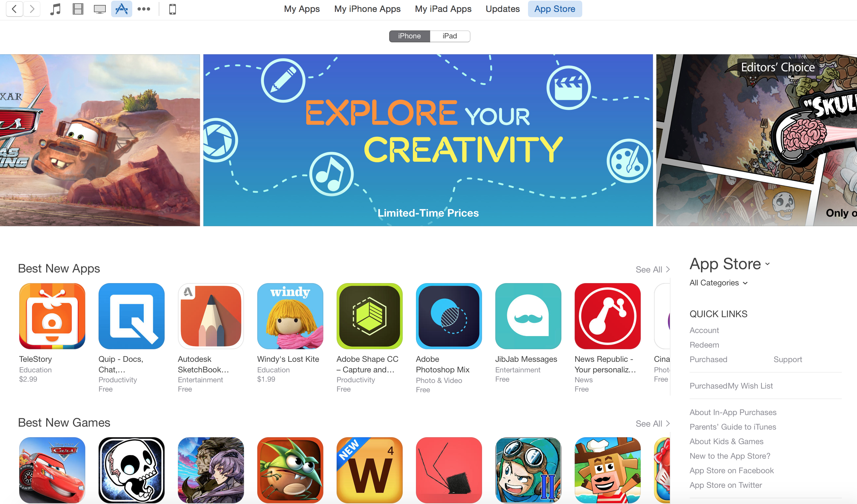Open the Explore Your Creativity banner
Viewport: 857px width, 504px height.
(428, 140)
